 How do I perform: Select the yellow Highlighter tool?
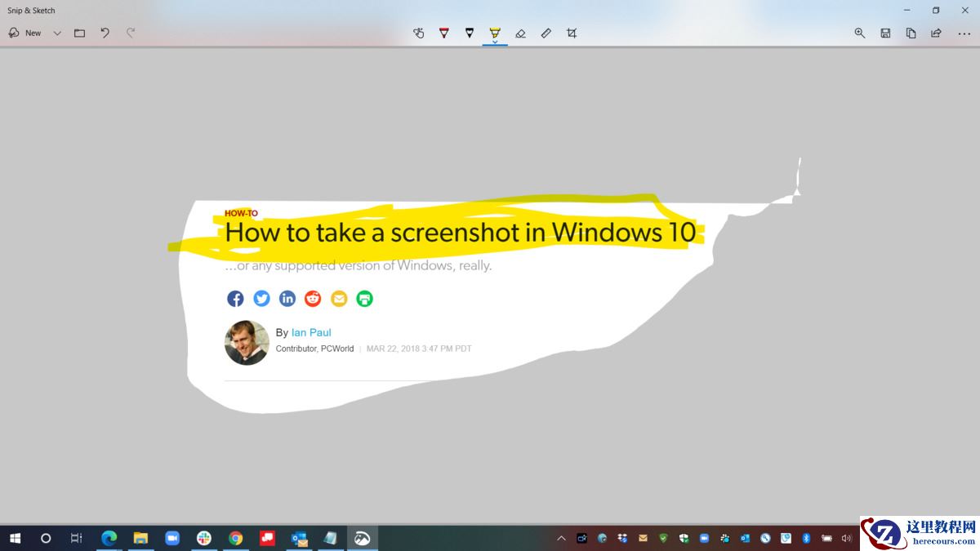pos(494,33)
